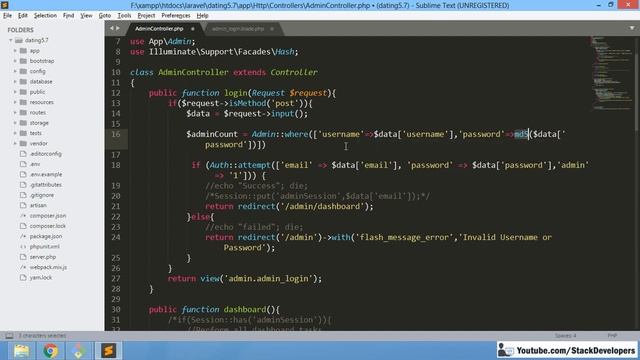Image resolution: width=640 pixels, height=360 pixels.
Task: Open the tab list dropdown arrow
Action: [632, 28]
